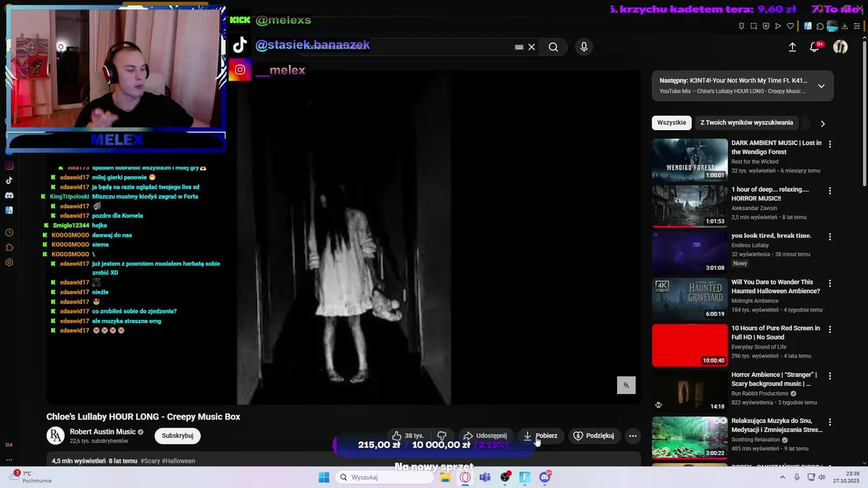Open the #Scary hashtag link
The height and width of the screenshot is (488, 868).
point(150,461)
